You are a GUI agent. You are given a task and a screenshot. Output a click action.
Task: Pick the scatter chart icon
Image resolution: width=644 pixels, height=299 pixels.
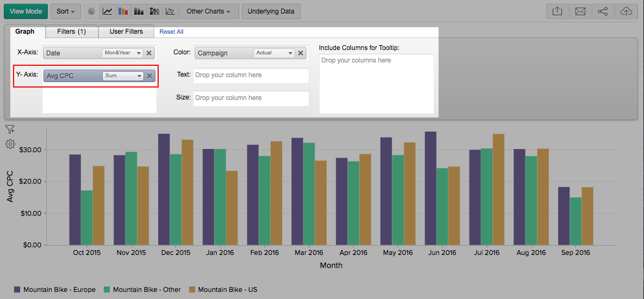point(170,11)
